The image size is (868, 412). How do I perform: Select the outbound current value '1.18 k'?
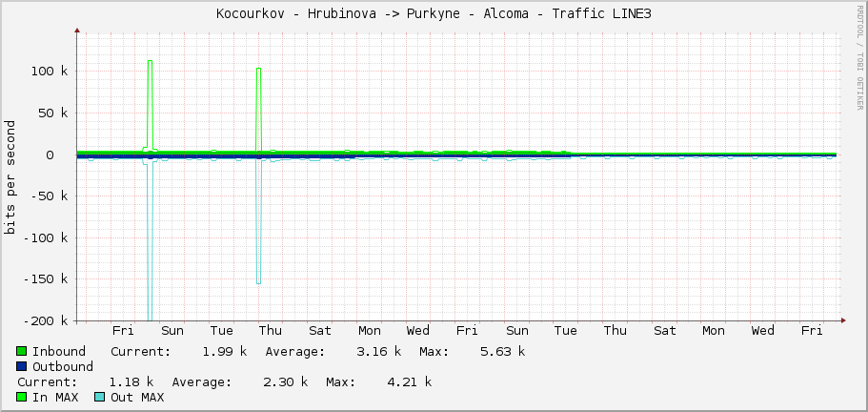131,381
